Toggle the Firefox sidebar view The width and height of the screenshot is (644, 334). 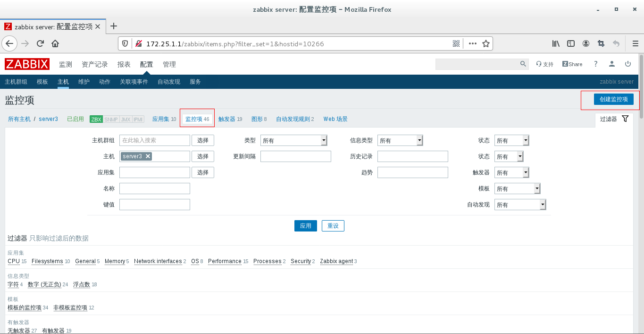tap(571, 43)
